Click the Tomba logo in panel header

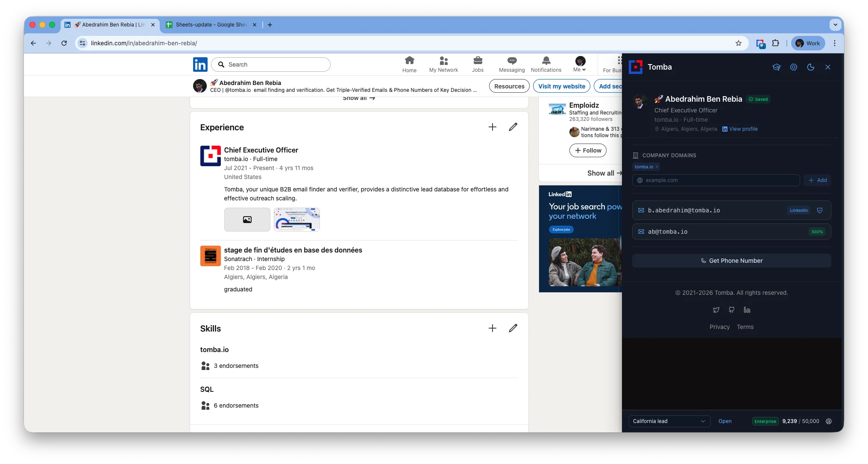636,67
